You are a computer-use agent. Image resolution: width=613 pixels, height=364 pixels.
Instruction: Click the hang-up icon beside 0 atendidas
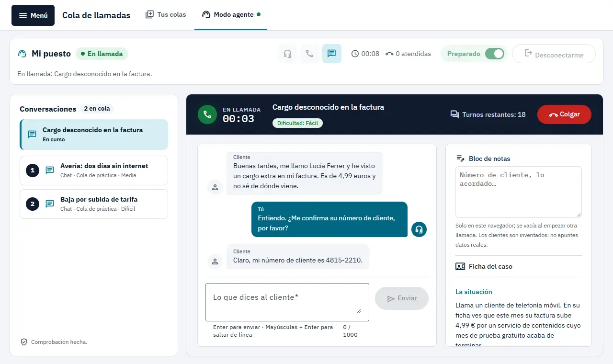[x=389, y=54]
